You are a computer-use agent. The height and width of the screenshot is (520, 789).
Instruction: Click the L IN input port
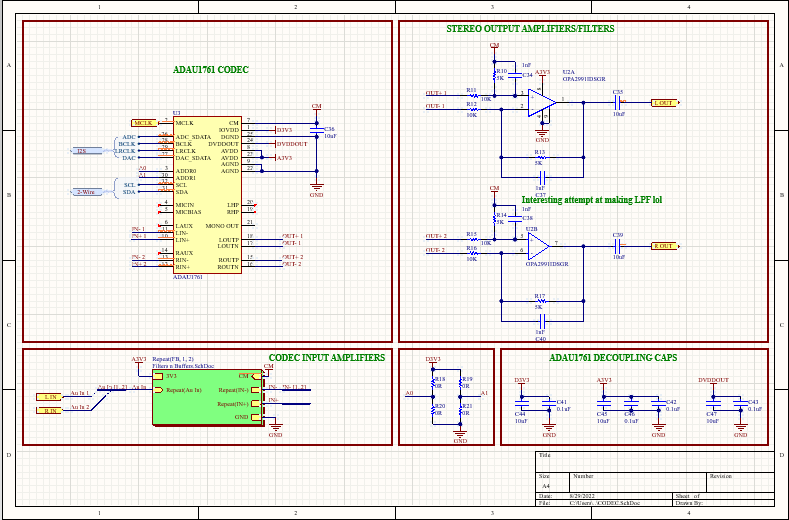tap(49, 397)
